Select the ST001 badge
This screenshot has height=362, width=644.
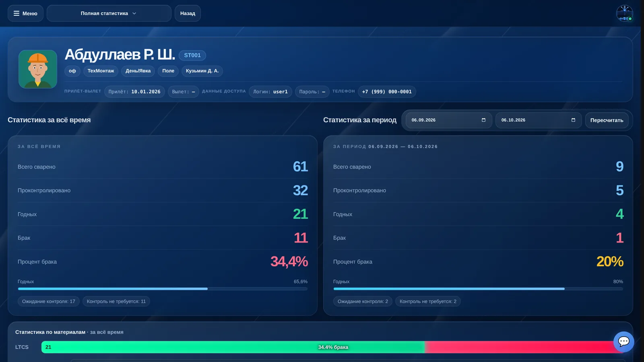tap(192, 56)
